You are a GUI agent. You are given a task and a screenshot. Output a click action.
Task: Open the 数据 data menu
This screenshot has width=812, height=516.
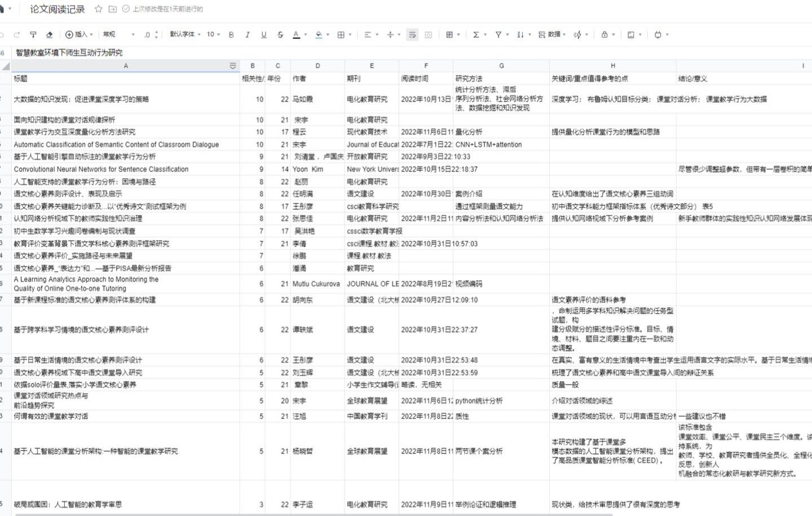click(551, 34)
